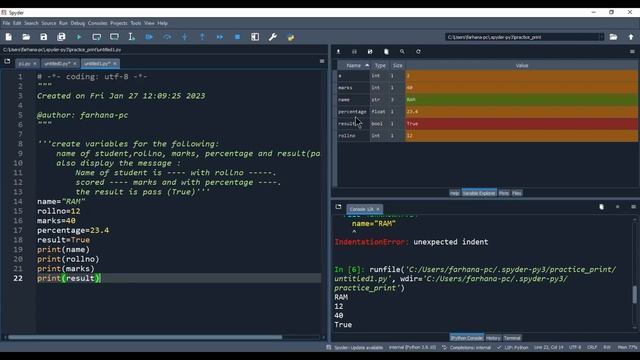Close the untitled1.py editor tab
This screenshot has width=640, height=360.
tap(115, 64)
